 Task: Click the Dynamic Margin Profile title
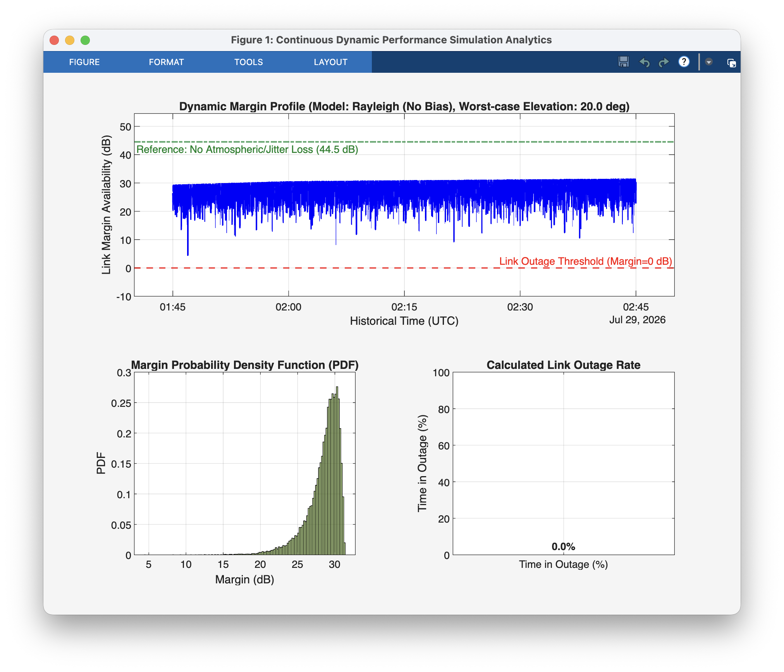[x=404, y=106]
